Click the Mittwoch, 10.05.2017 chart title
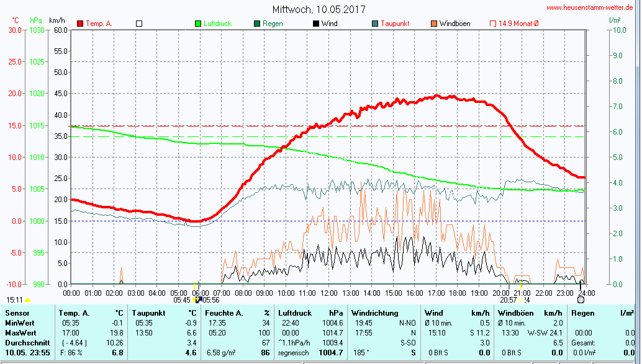The width and height of the screenshot is (642, 364). coord(319,9)
